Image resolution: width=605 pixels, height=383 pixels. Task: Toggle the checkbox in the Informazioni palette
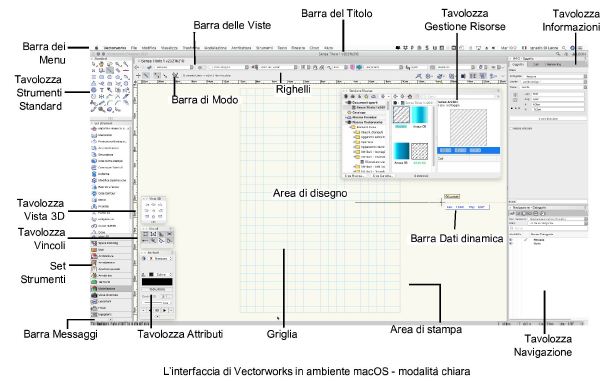pos(511,128)
